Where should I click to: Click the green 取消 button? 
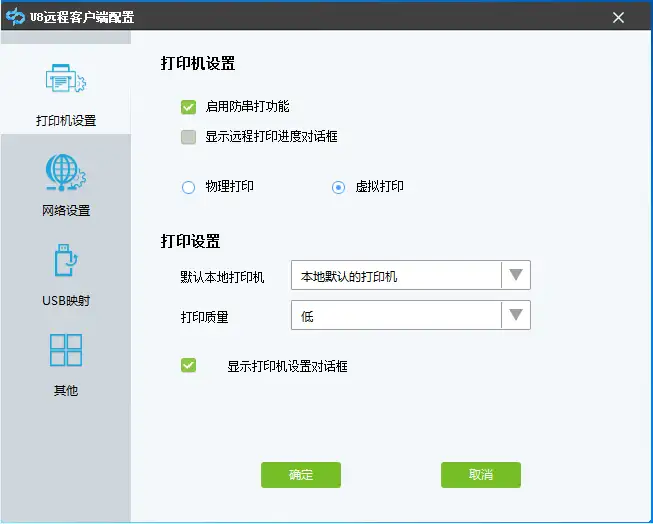tap(481, 474)
